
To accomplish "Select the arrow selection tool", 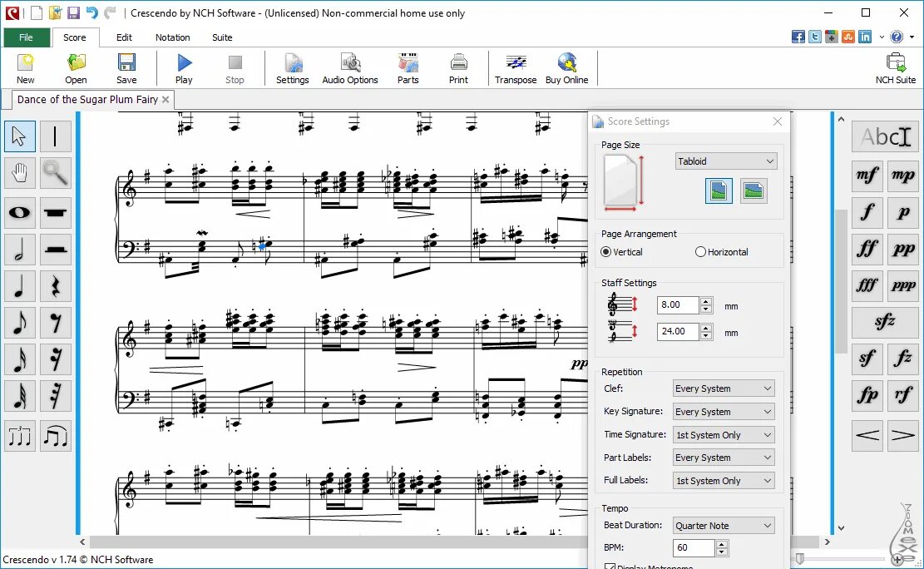I will click(19, 136).
